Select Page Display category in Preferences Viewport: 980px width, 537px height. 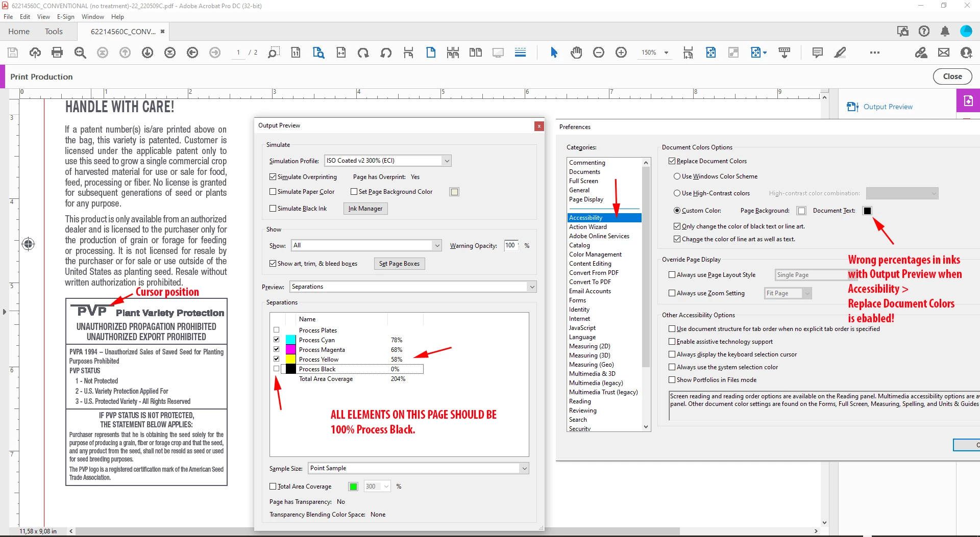point(586,199)
